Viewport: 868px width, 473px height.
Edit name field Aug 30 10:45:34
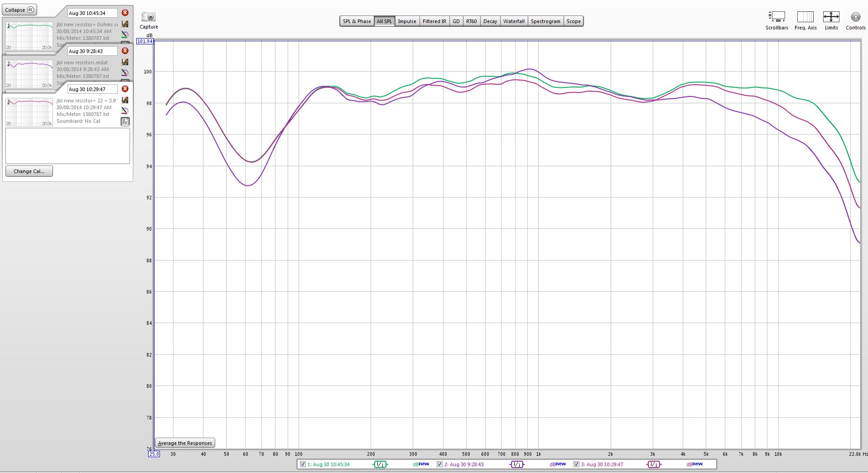point(92,13)
